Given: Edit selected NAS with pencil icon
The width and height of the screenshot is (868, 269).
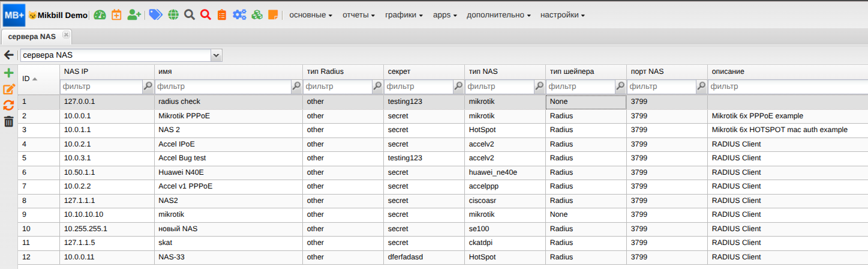Looking at the screenshot, I should pyautogui.click(x=8, y=89).
